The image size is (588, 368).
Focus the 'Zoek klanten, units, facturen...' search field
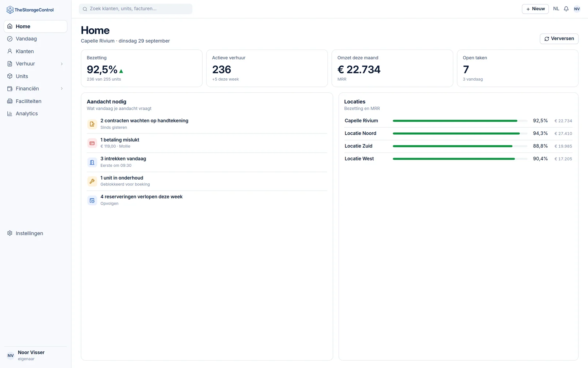click(x=136, y=9)
